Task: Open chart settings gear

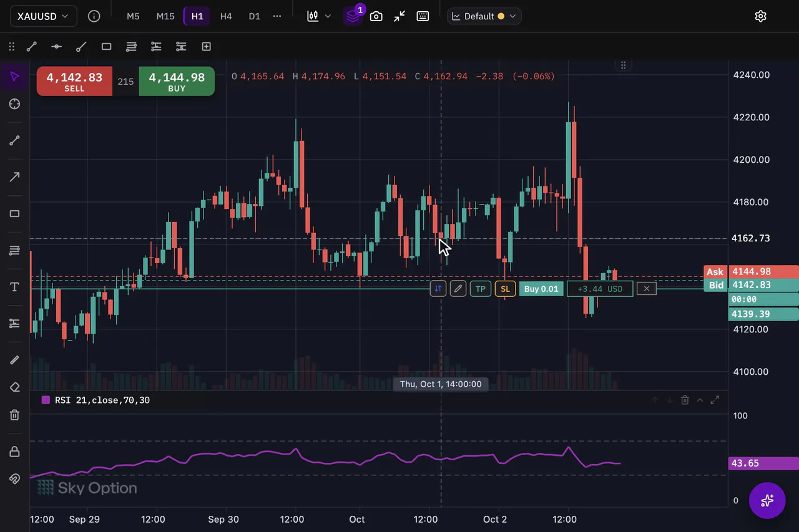Action: coord(760,16)
